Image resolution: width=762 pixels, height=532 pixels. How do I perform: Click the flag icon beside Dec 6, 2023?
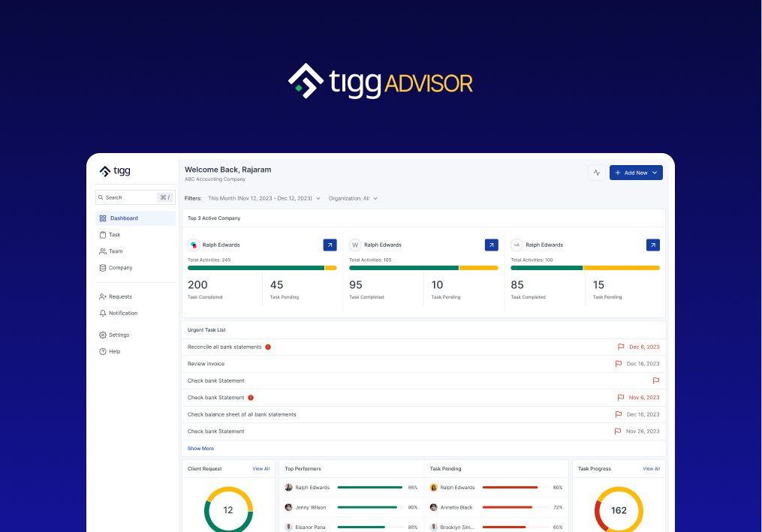[x=621, y=347]
